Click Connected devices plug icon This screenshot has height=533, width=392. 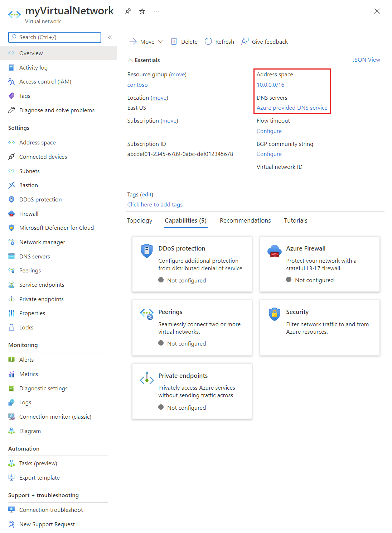click(11, 157)
